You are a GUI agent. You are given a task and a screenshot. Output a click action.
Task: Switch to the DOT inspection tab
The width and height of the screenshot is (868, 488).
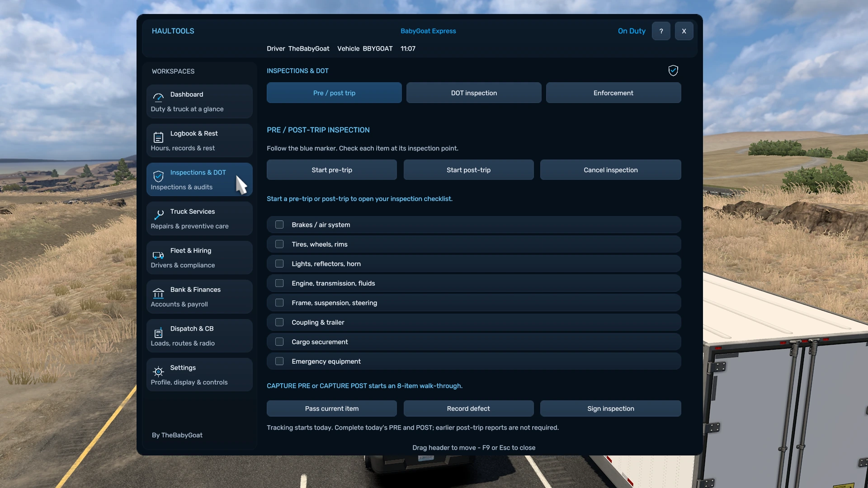474,93
